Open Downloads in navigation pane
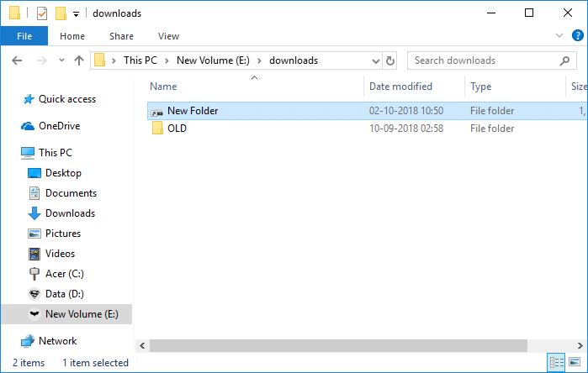588x373 pixels. click(70, 213)
